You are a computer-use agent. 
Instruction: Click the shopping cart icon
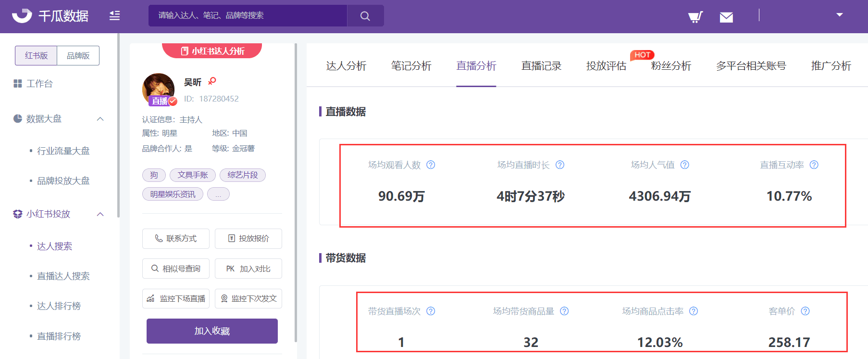pos(695,17)
